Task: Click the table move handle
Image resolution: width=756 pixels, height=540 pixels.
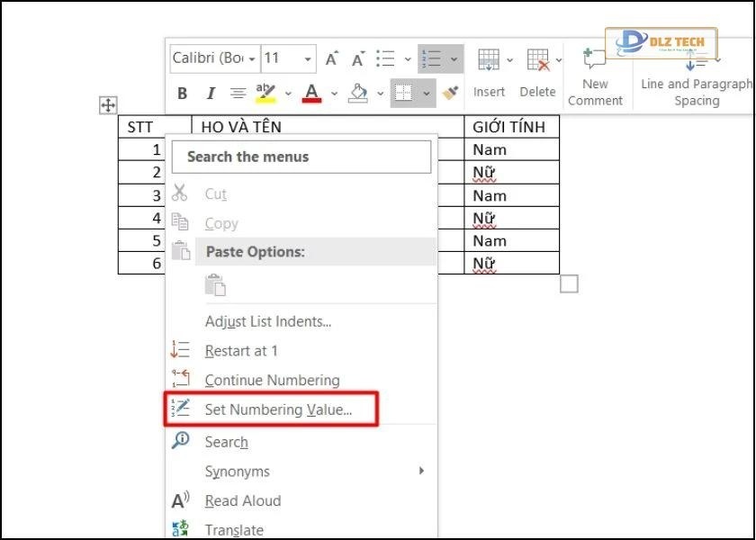Action: click(107, 105)
